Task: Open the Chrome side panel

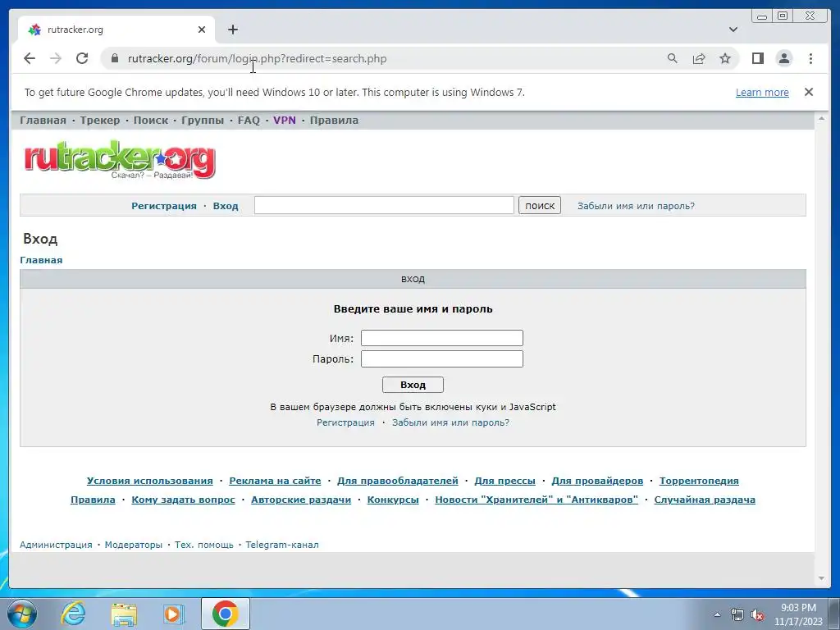Action: coord(757,58)
